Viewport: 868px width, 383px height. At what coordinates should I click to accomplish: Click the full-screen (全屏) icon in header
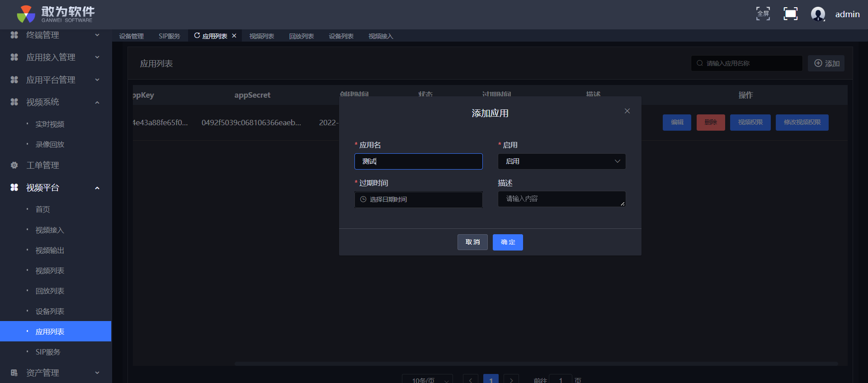click(763, 14)
